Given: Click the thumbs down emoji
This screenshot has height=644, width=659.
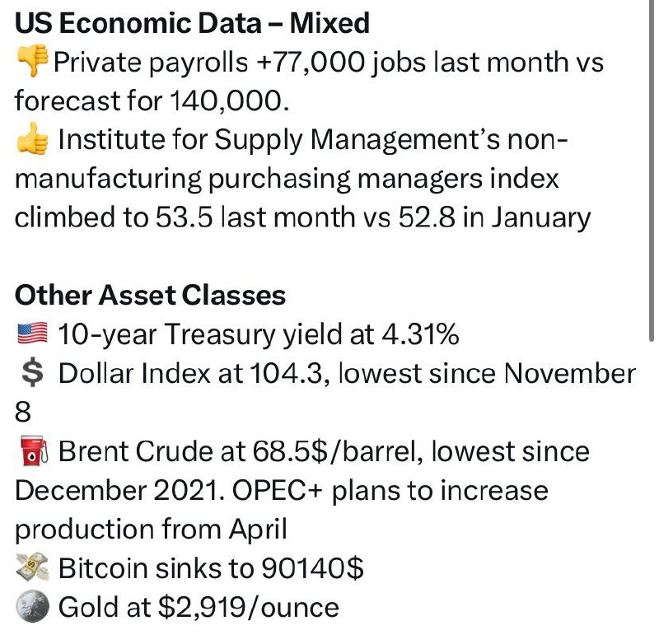Looking at the screenshot, I should tap(32, 60).
